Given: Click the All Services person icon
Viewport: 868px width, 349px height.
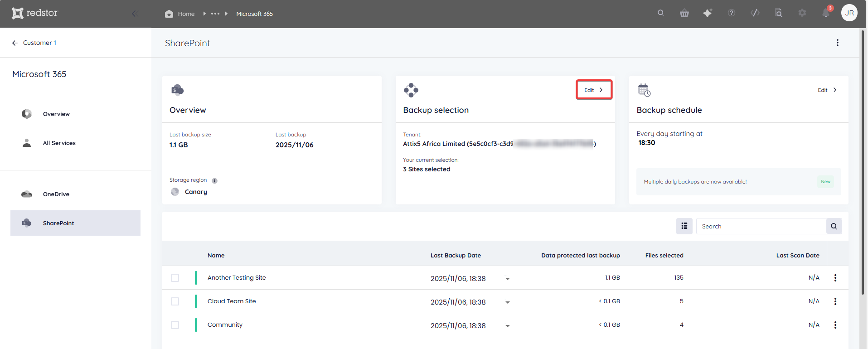Looking at the screenshot, I should (27, 143).
